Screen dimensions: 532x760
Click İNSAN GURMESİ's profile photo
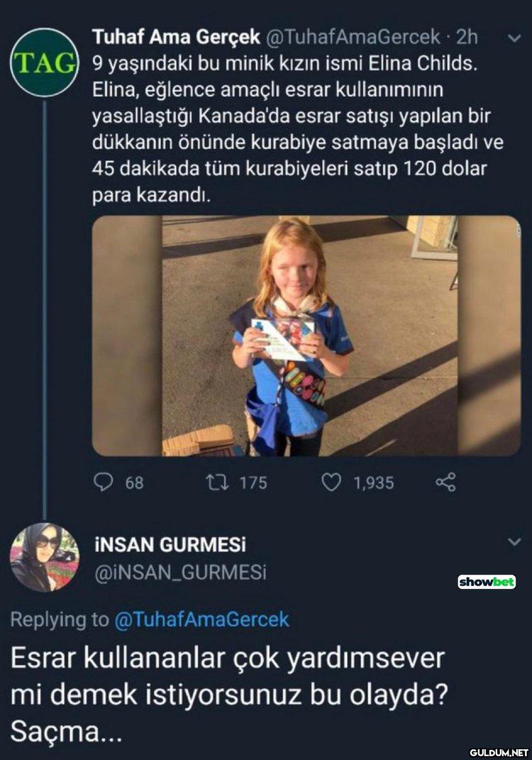[41, 557]
